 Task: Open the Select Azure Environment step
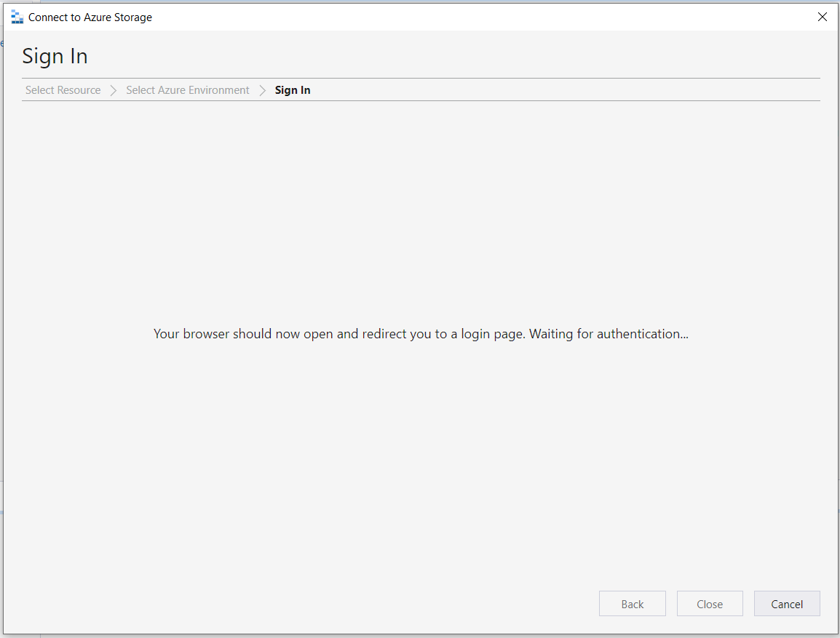pos(187,89)
